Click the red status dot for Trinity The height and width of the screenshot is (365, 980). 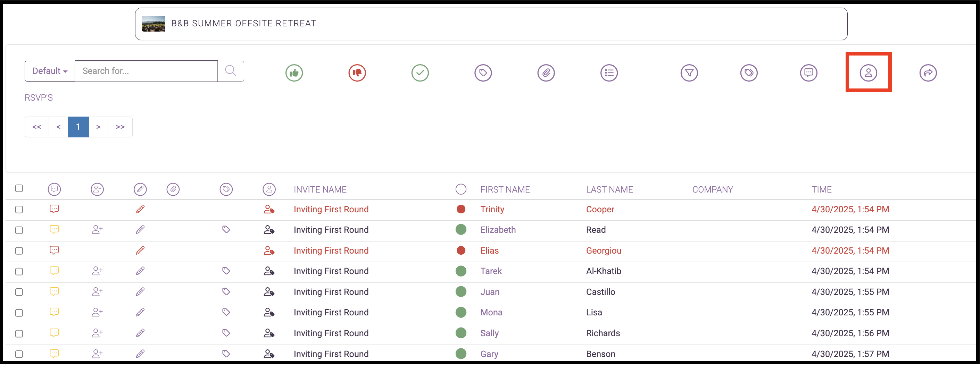[461, 209]
